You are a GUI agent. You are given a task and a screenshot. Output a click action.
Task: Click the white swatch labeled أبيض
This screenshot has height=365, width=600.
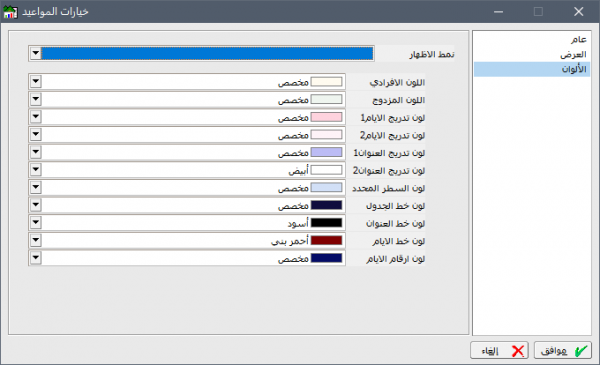click(x=326, y=170)
